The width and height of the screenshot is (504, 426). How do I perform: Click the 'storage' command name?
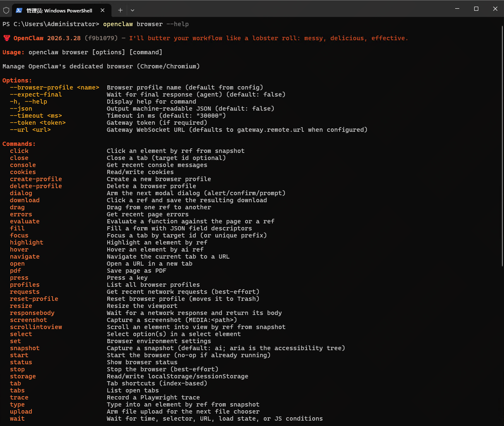(x=23, y=376)
